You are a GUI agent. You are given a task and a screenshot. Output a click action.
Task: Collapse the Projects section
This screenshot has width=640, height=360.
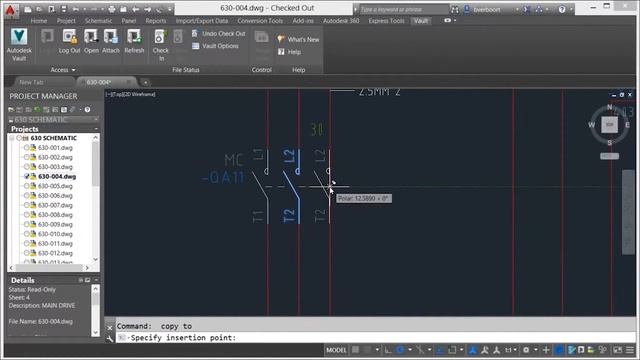(96, 129)
